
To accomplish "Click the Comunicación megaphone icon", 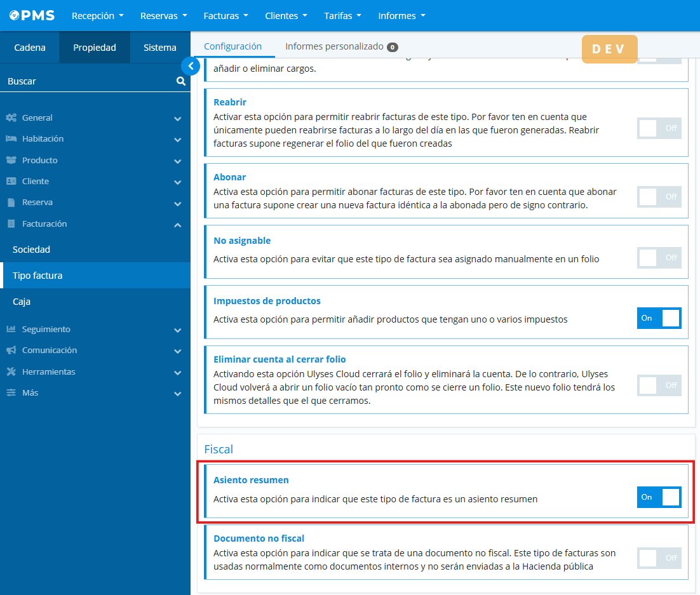I will pos(11,351).
